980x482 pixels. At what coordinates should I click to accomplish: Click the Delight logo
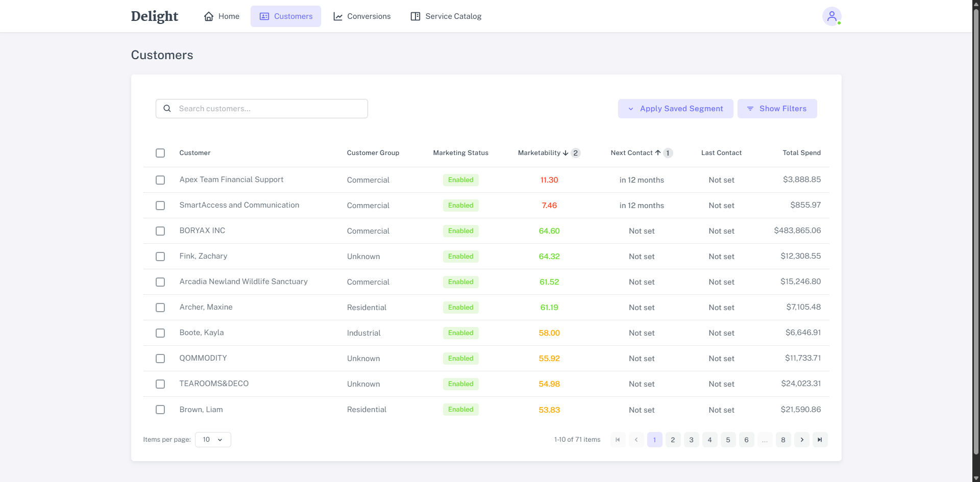click(x=154, y=16)
